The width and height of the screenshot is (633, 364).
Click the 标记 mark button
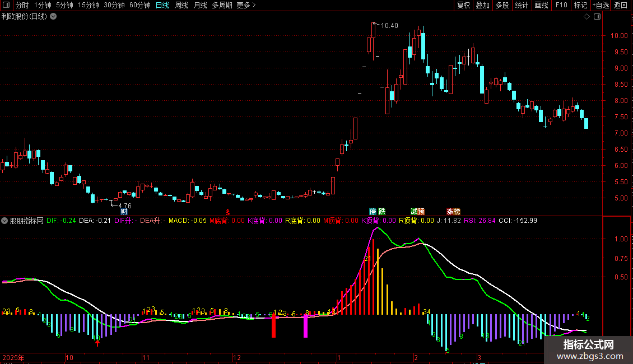coord(580,5)
